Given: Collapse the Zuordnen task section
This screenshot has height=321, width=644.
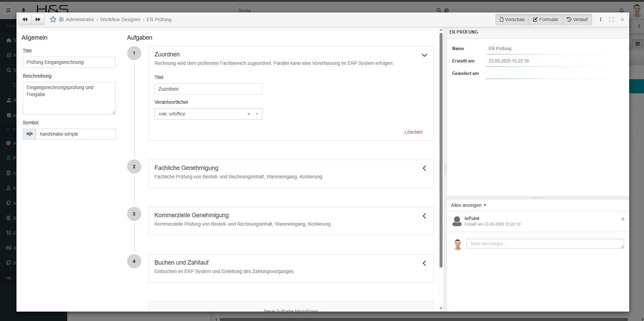Looking at the screenshot, I should (424, 55).
